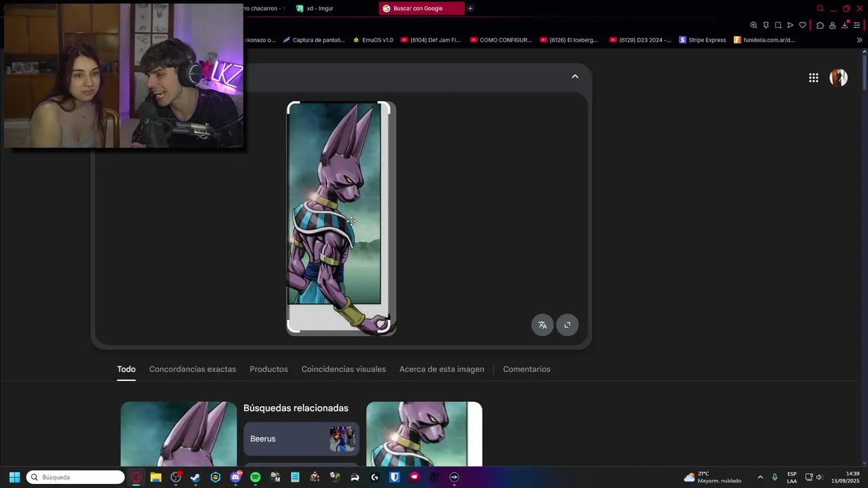Open the funidelia.com.ar bookmark
Viewport: 868px width, 488px height.
(764, 40)
